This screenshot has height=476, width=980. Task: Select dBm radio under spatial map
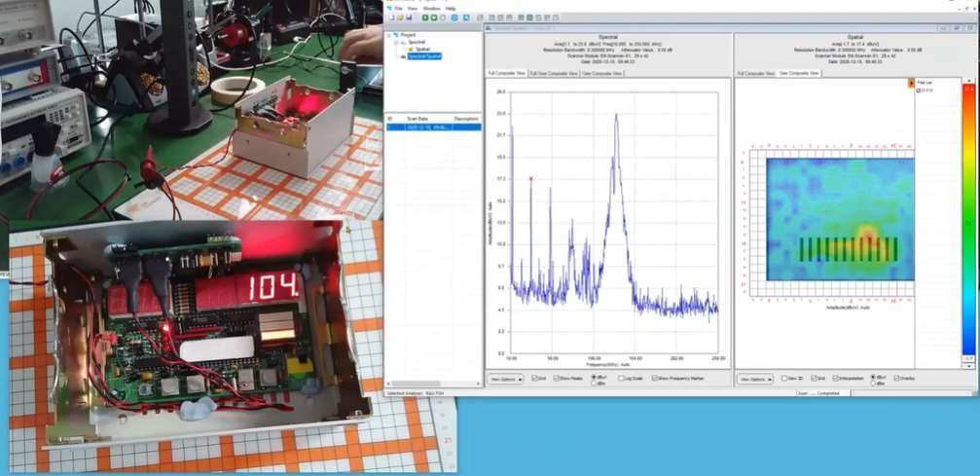[873, 383]
